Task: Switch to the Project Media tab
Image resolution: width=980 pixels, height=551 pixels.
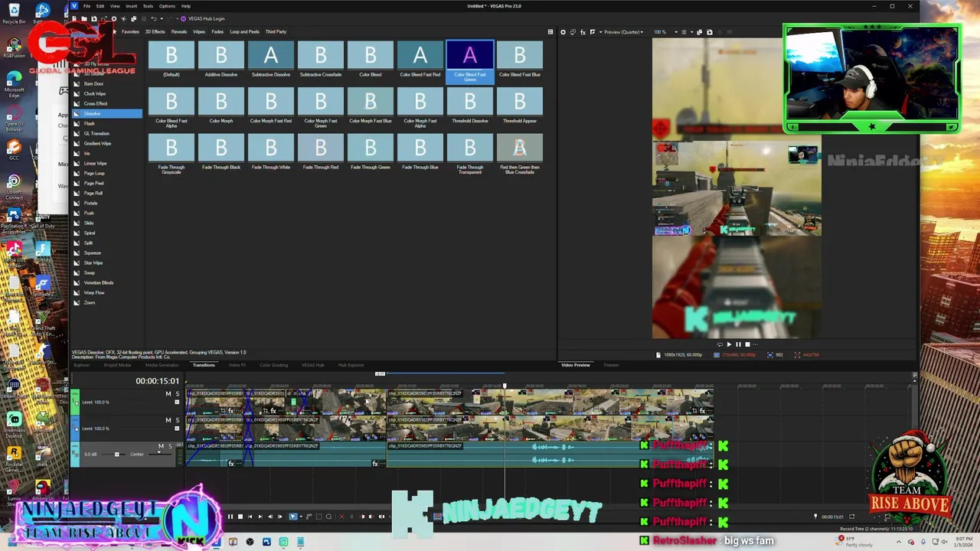Action: tap(117, 365)
